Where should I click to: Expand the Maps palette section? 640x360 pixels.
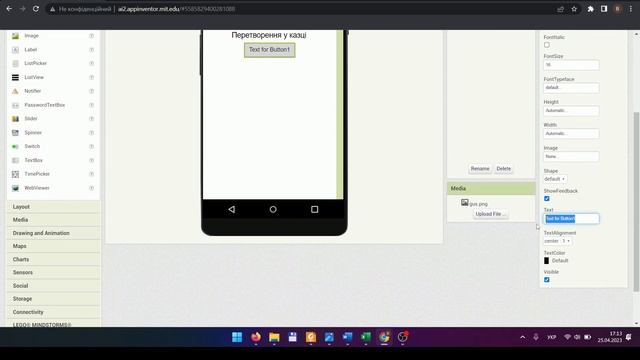coord(53,246)
